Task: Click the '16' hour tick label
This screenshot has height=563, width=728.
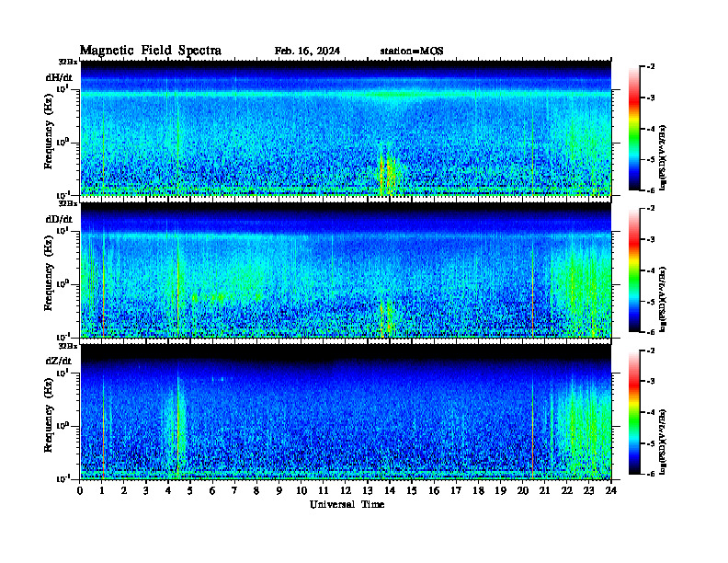Action: pos(434,491)
